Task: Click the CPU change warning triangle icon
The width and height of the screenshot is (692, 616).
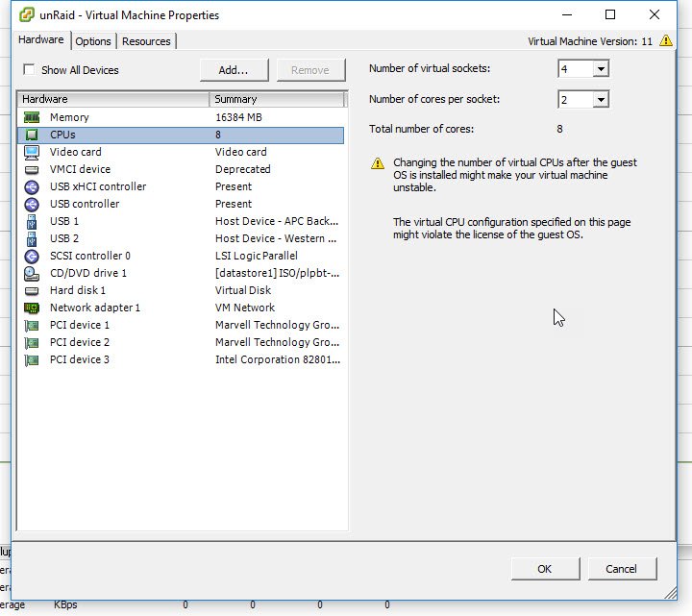Action: pyautogui.click(x=378, y=163)
